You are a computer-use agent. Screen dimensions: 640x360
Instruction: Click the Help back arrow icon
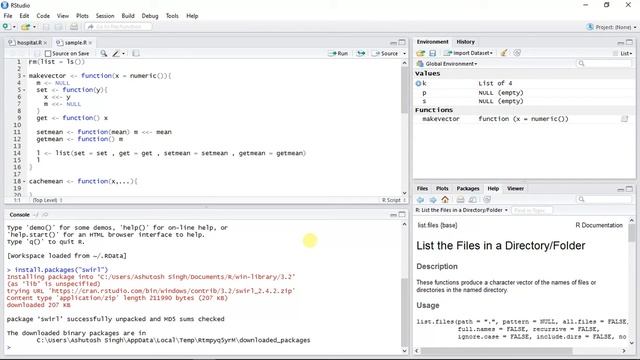(420, 200)
